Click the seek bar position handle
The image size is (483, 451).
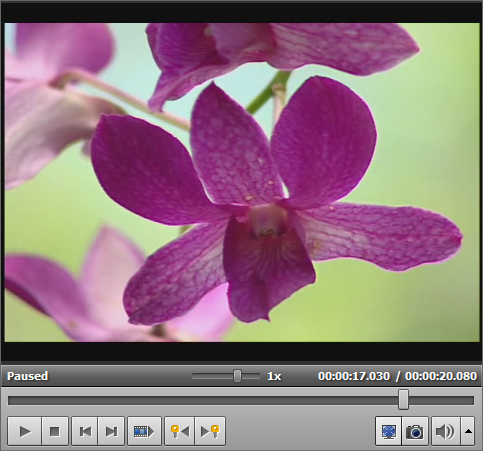(403, 399)
